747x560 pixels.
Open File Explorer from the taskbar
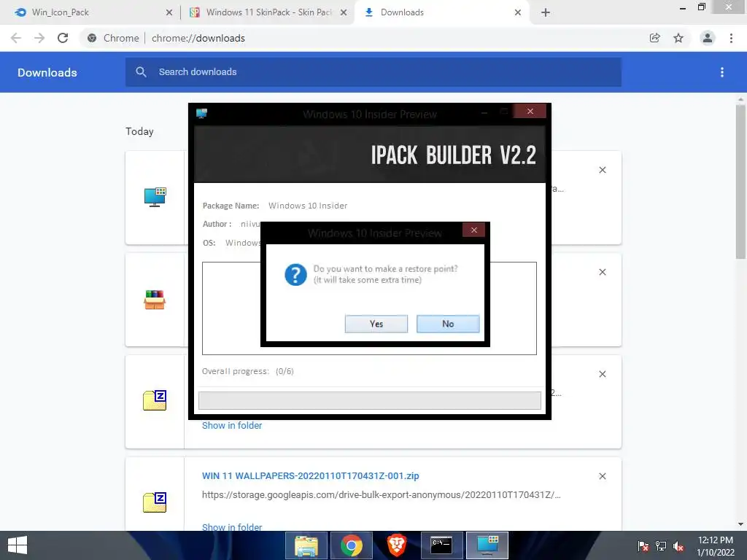(x=306, y=545)
